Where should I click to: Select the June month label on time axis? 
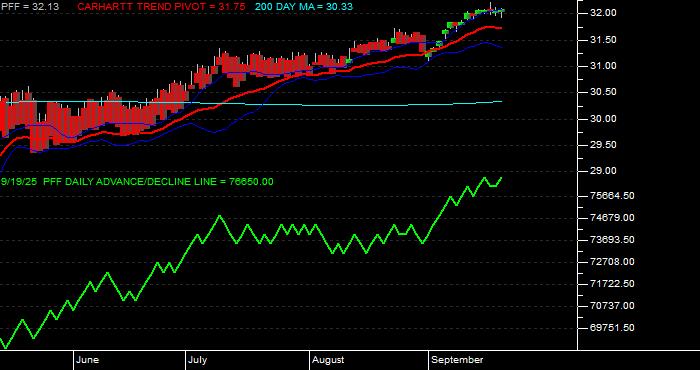click(x=88, y=360)
